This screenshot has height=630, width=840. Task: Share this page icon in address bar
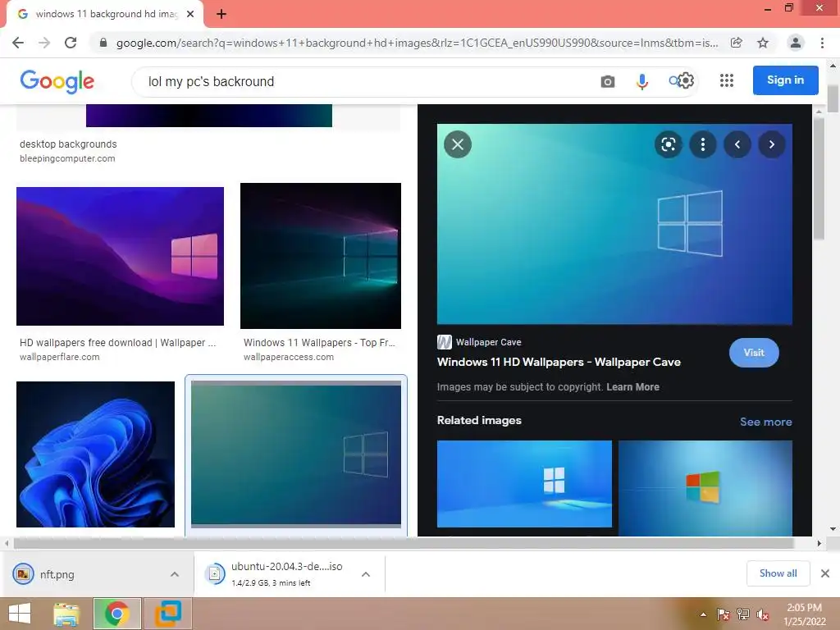[736, 43]
